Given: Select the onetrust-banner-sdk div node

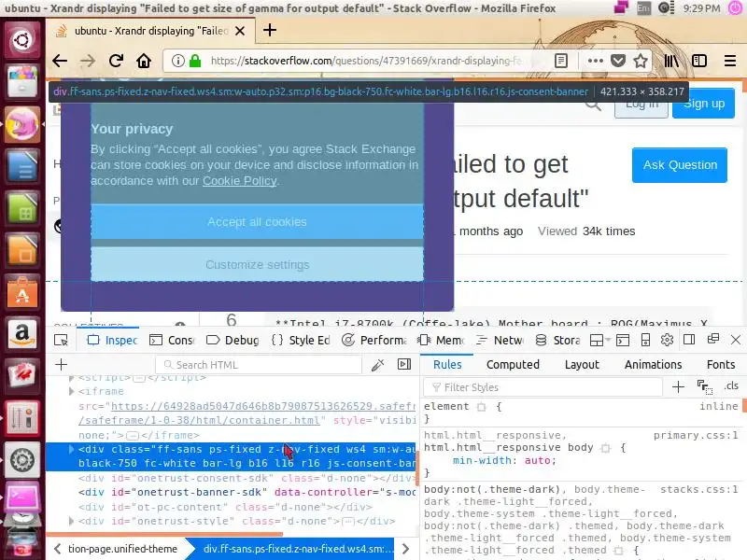Looking at the screenshot, I should click(247, 493).
